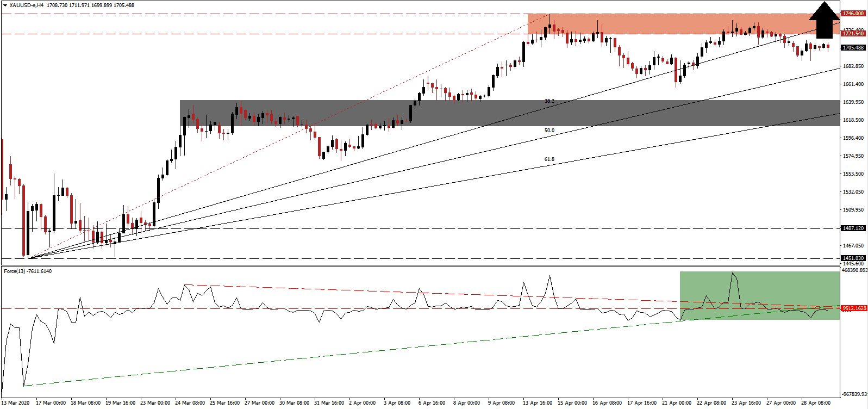Click the 1487.120 horizontal line price label
The height and width of the screenshot is (409, 868).
(853, 228)
